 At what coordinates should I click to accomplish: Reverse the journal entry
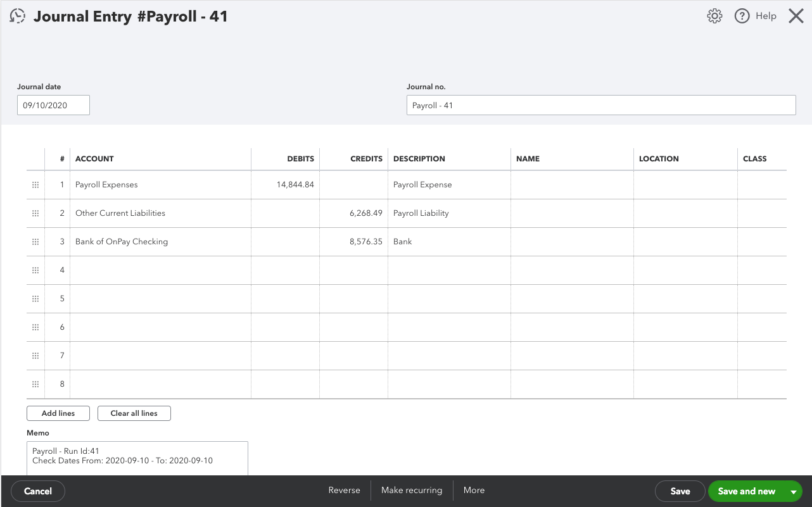pos(344,490)
